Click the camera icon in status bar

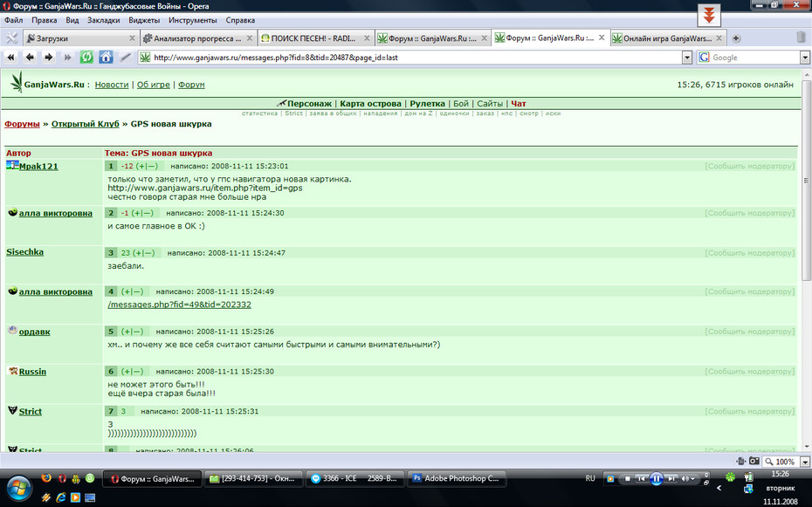click(x=754, y=461)
